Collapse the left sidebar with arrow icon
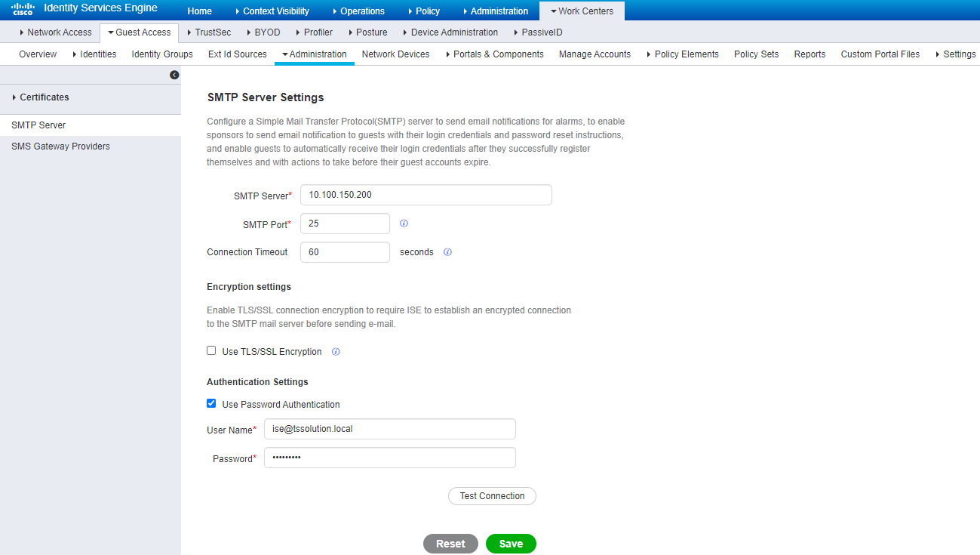This screenshot has height=555, width=980. [x=174, y=75]
